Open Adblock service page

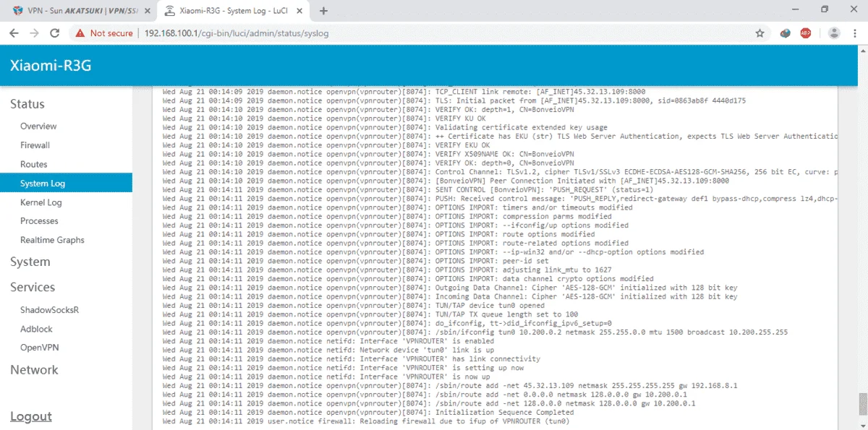(36, 329)
